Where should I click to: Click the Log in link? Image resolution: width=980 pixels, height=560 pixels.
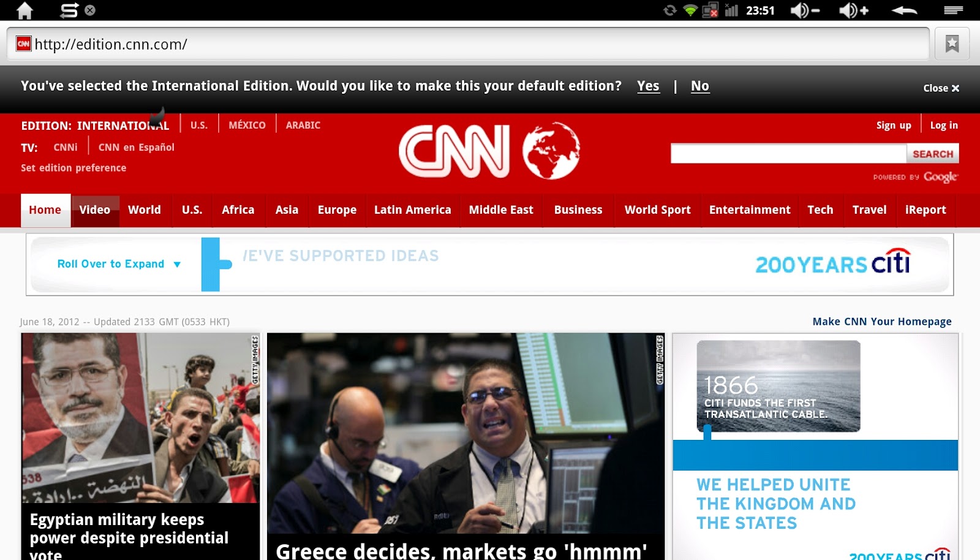[x=944, y=125]
